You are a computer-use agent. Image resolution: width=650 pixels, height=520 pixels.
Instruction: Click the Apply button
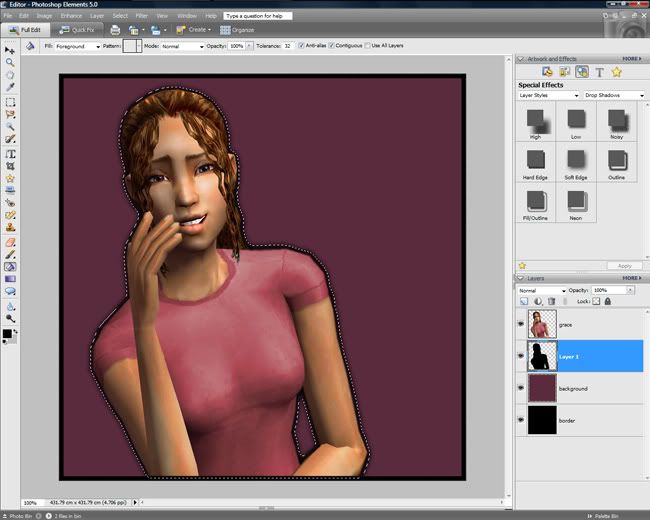click(x=624, y=266)
